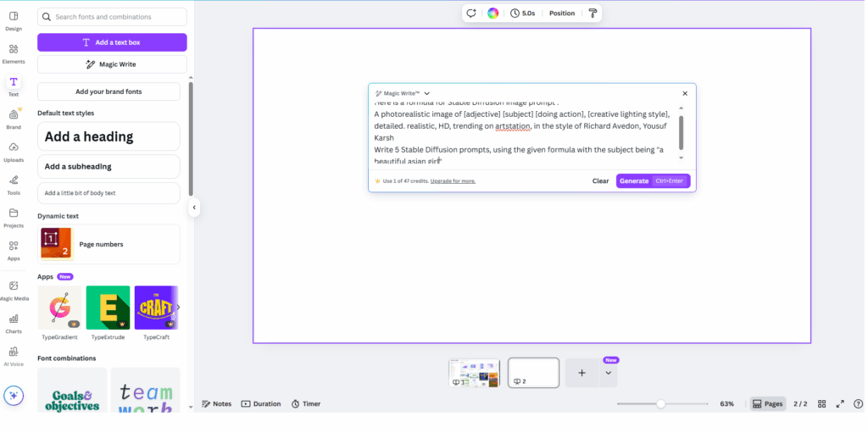Click the Upgrade for more link
Image resolution: width=868 pixels, height=433 pixels.
point(453,181)
